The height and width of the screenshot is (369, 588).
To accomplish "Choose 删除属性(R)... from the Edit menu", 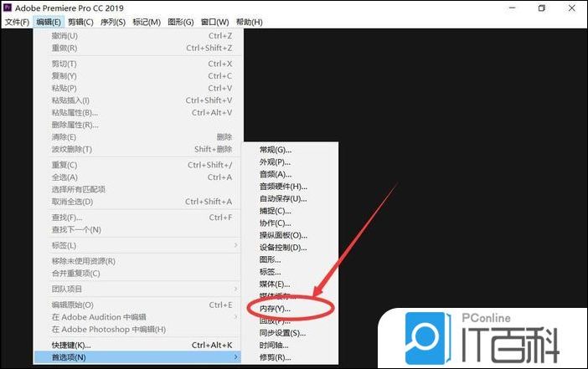I will tap(137, 125).
